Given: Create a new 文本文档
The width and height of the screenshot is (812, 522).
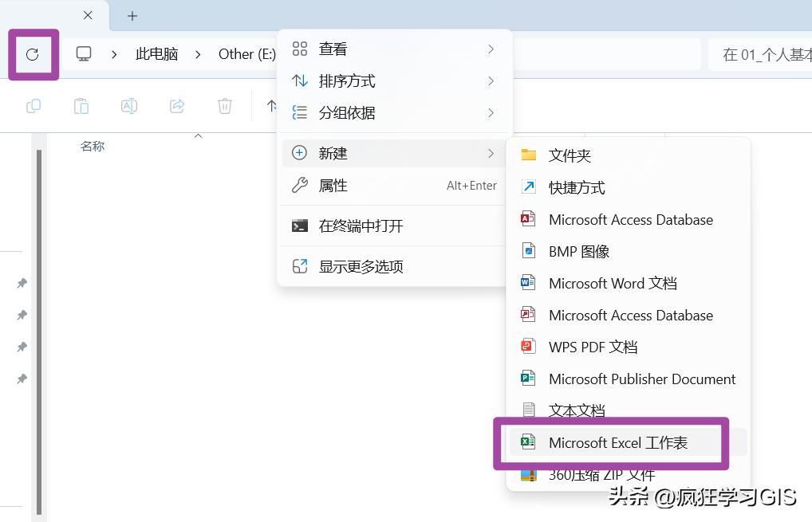Looking at the screenshot, I should [x=629, y=410].
